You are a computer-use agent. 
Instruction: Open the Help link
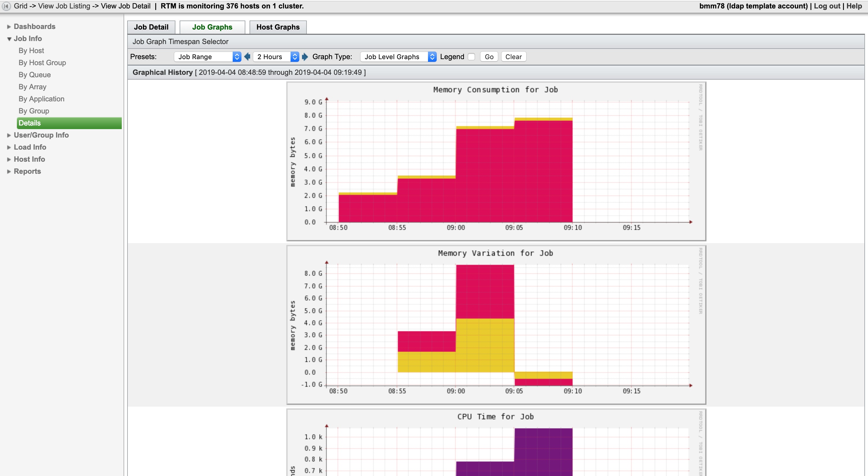point(854,6)
